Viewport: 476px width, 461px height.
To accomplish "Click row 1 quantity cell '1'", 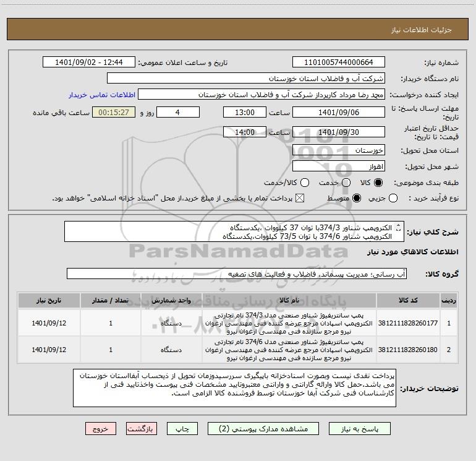I will coord(111,323).
